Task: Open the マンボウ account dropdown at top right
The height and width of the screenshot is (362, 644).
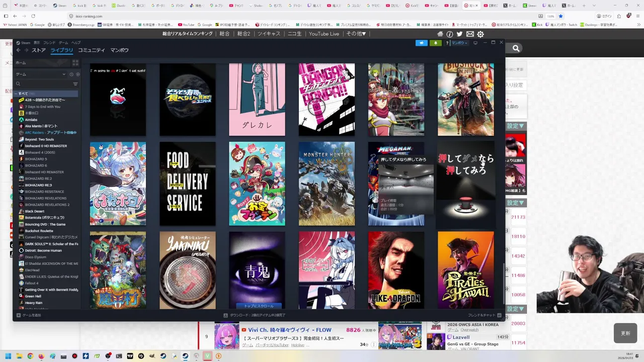Action: coord(459,43)
